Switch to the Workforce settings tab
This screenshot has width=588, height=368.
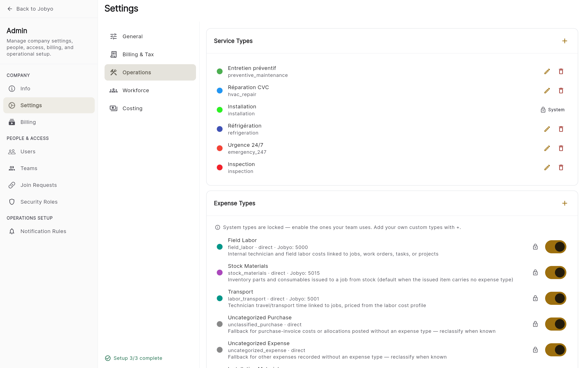[x=150, y=91]
